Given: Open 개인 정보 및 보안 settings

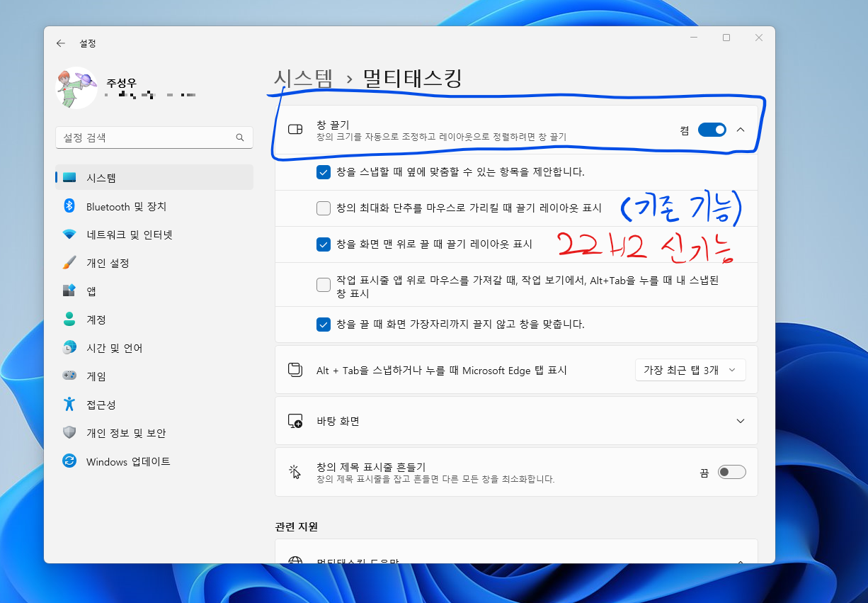Looking at the screenshot, I should (154, 433).
